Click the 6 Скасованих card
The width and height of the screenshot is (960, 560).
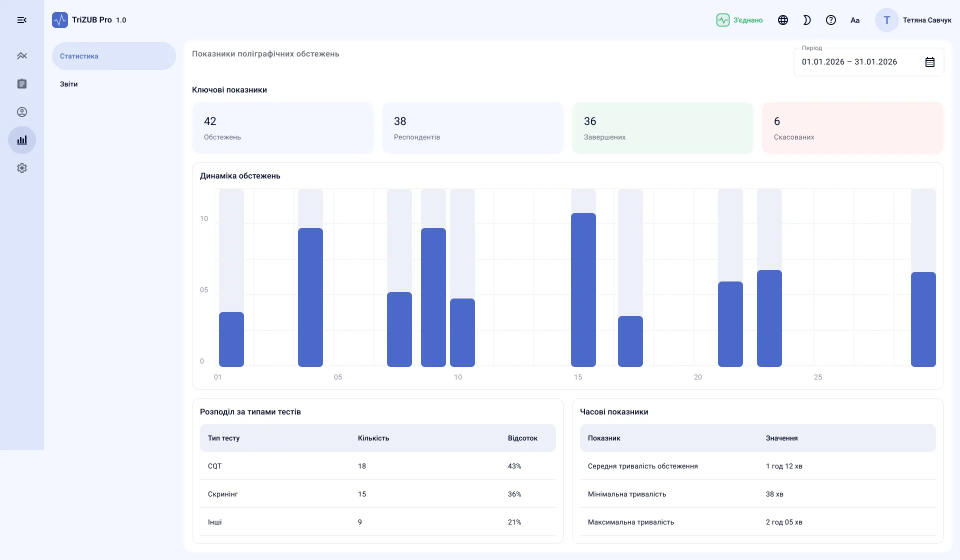[853, 128]
